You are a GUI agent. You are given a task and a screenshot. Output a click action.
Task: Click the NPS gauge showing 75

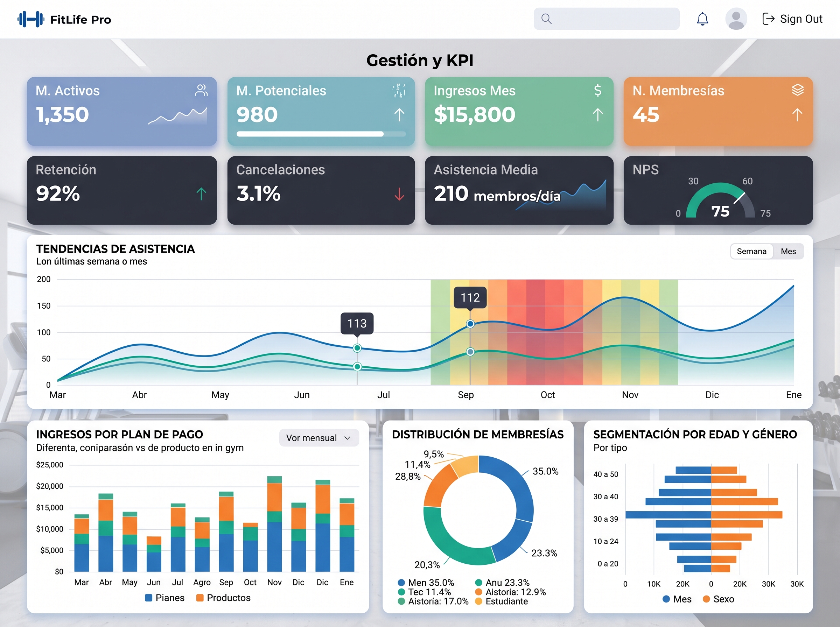tap(720, 200)
